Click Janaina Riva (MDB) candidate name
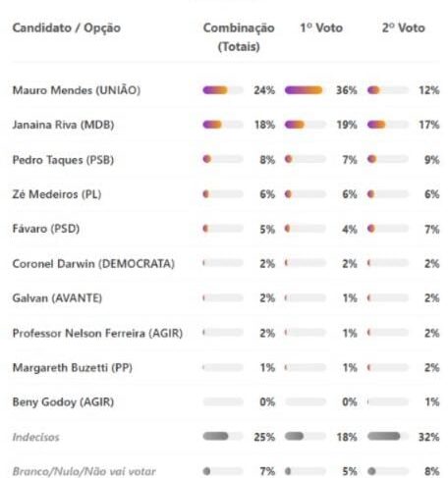 pyautogui.click(x=63, y=125)
